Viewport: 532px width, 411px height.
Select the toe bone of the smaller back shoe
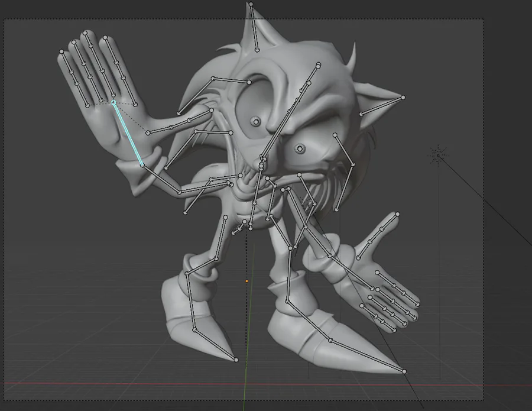coord(215,345)
